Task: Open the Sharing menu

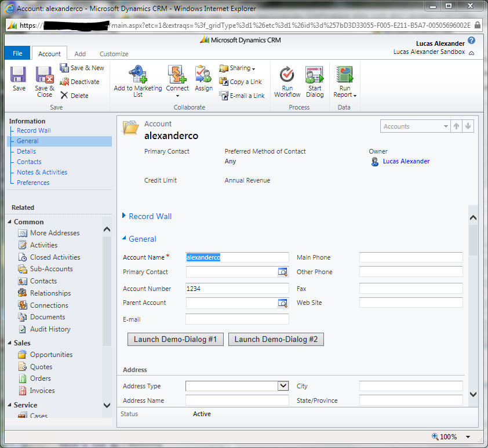Action: (237, 68)
